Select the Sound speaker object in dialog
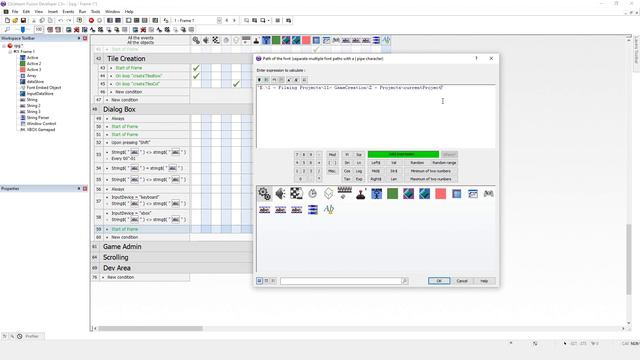640x360 pixels. pyautogui.click(x=280, y=193)
